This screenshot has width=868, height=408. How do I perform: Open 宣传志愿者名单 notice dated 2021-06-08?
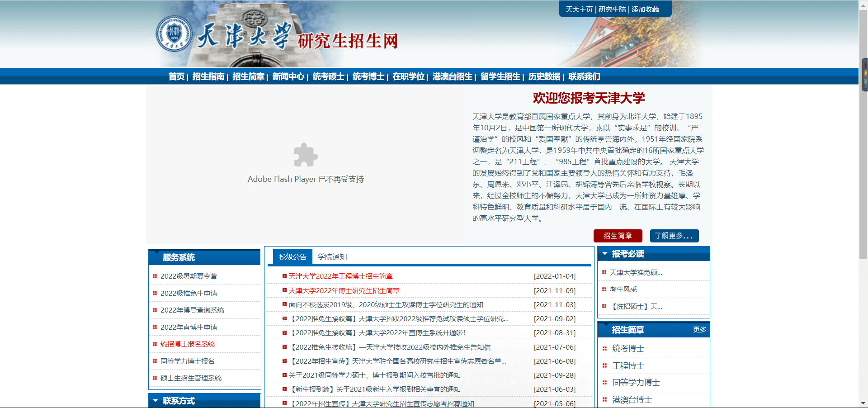[x=397, y=361]
